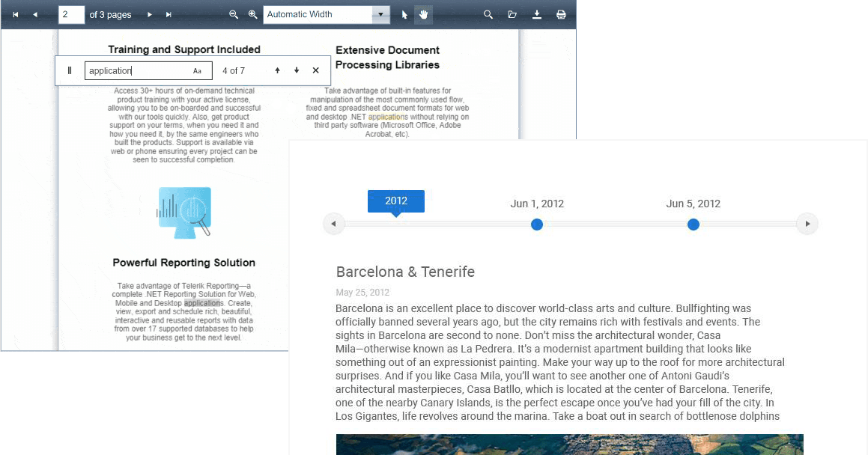Jump to the previous search match
This screenshot has width=868, height=455.
(x=277, y=70)
